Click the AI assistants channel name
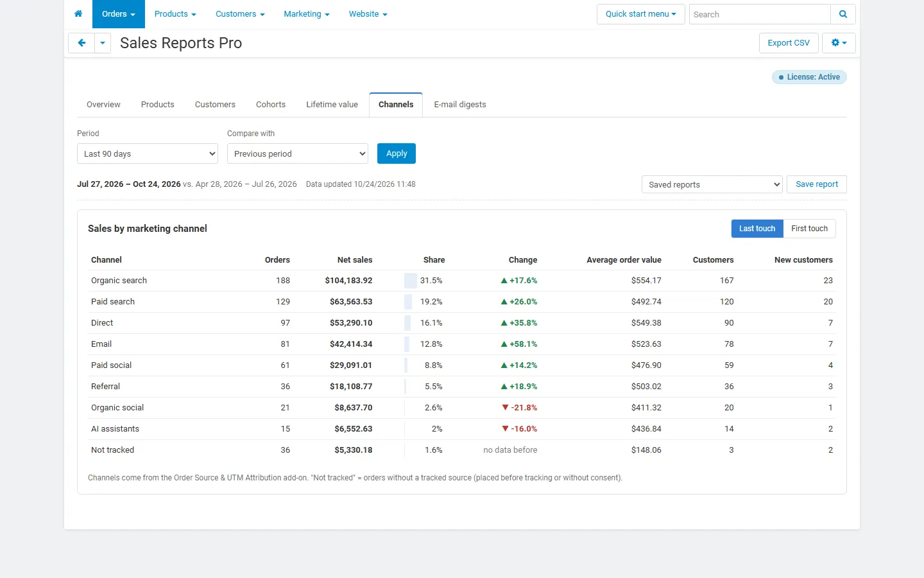Image resolution: width=924 pixels, height=578 pixels. (115, 429)
